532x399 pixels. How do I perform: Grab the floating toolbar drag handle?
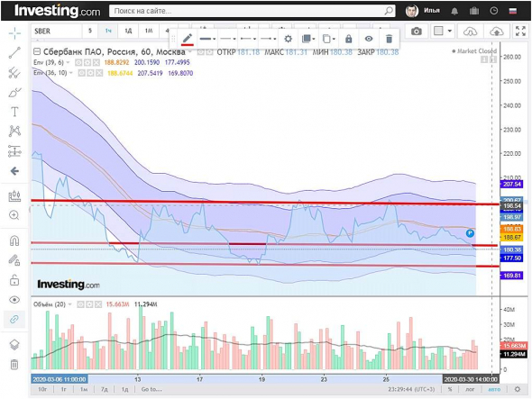click(173, 39)
